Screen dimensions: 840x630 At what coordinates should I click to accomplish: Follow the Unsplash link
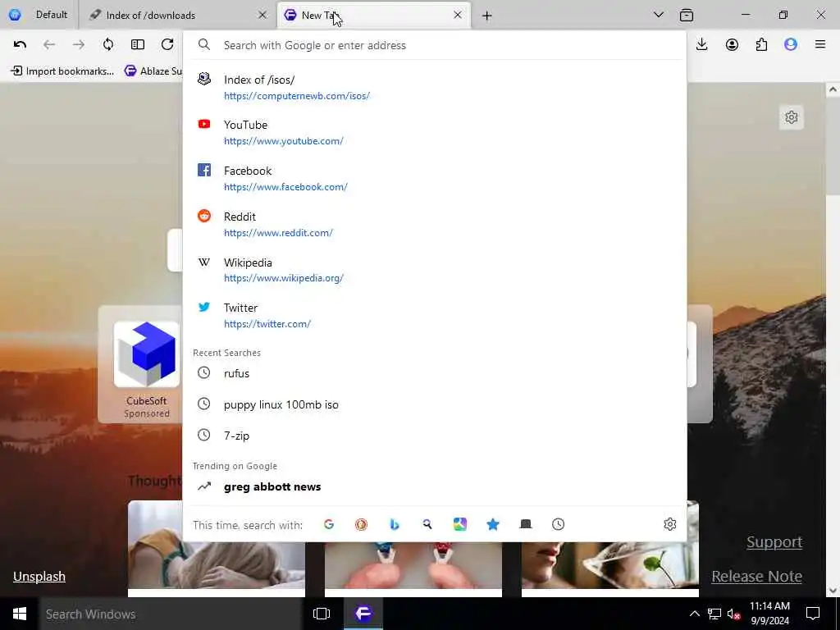[x=39, y=577]
